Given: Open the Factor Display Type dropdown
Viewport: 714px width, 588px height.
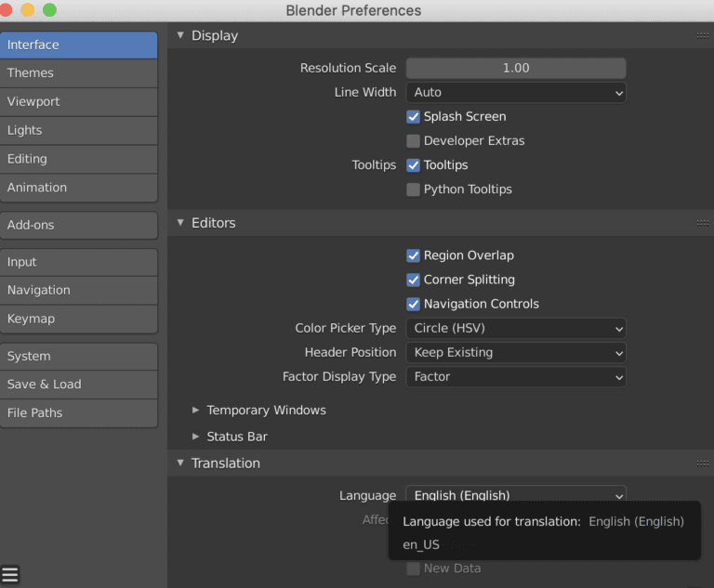Looking at the screenshot, I should pos(516,377).
